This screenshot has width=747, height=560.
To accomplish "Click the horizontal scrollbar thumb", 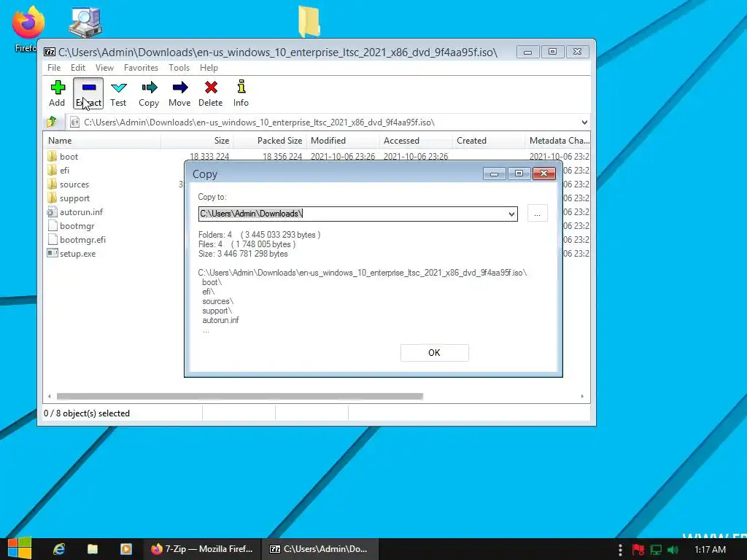I will point(239,396).
